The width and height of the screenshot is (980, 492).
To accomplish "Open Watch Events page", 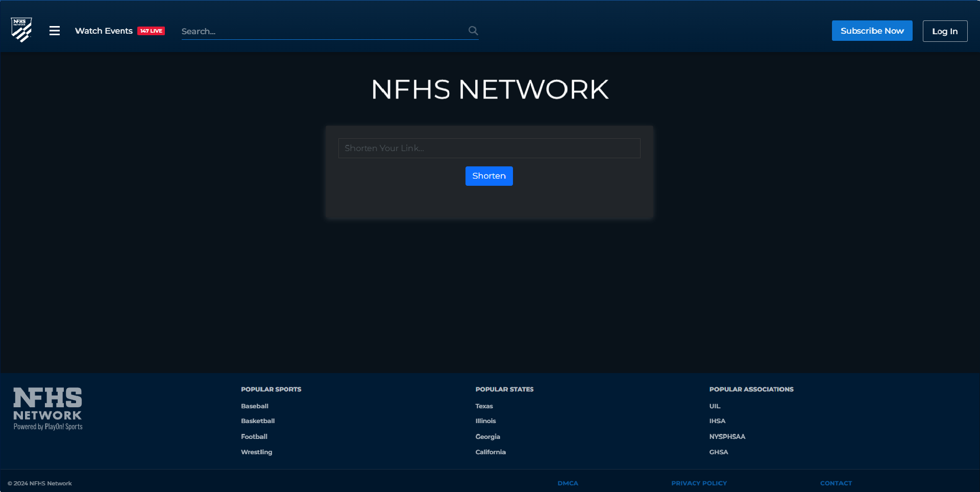I will [x=104, y=31].
